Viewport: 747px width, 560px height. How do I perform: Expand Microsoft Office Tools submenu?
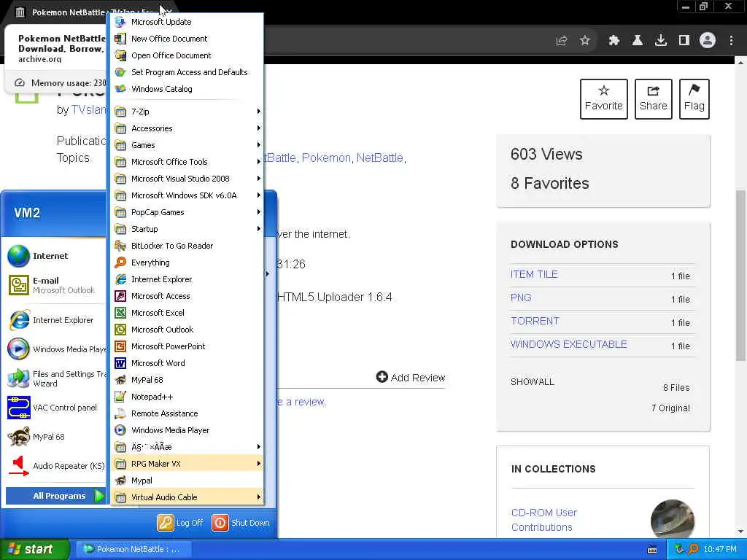click(187, 162)
